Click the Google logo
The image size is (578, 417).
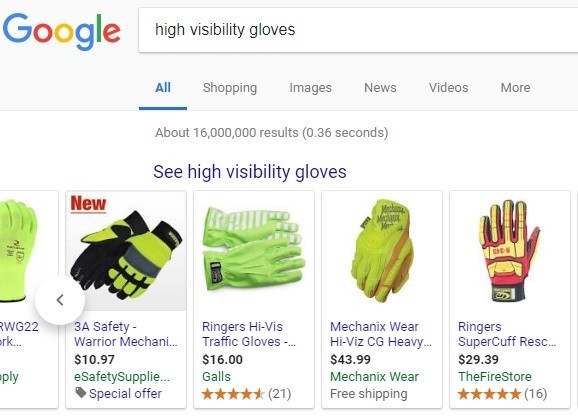click(62, 31)
